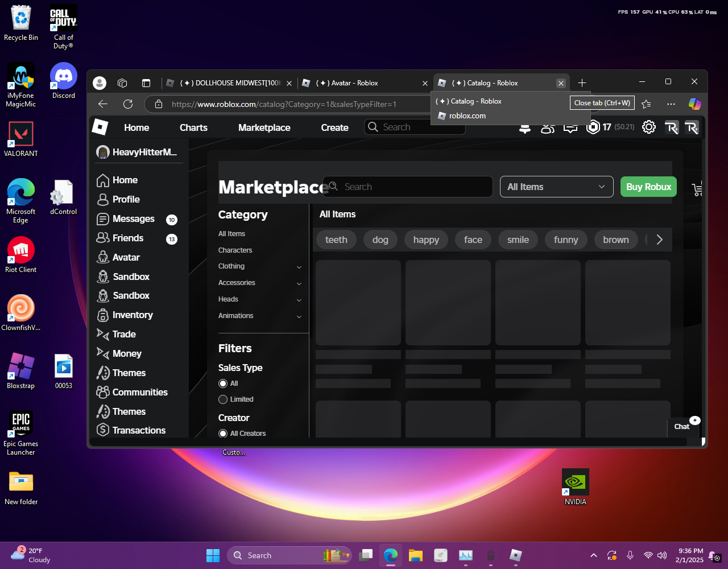Image resolution: width=728 pixels, height=569 pixels.
Task: Select the dog topic tag
Action: click(x=380, y=240)
